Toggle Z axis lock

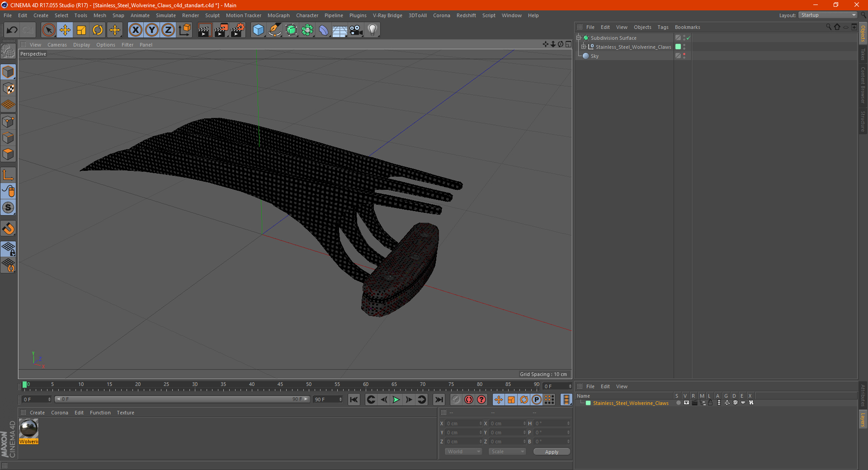(168, 30)
